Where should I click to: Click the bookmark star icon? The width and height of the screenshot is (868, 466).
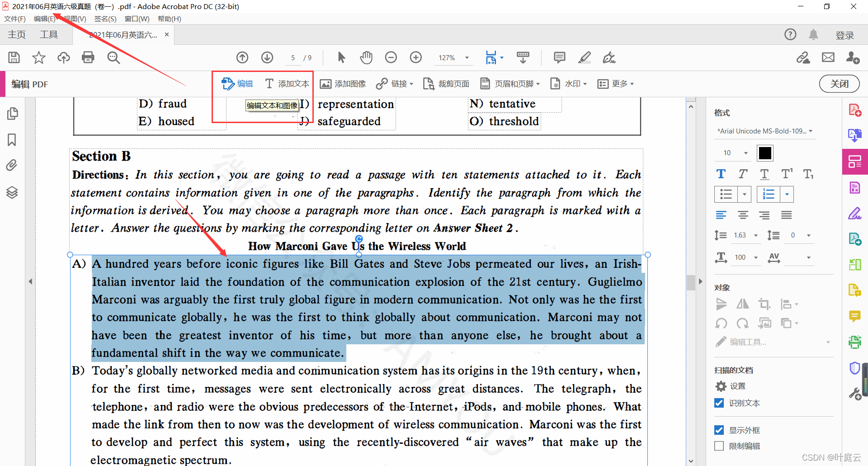(x=39, y=57)
